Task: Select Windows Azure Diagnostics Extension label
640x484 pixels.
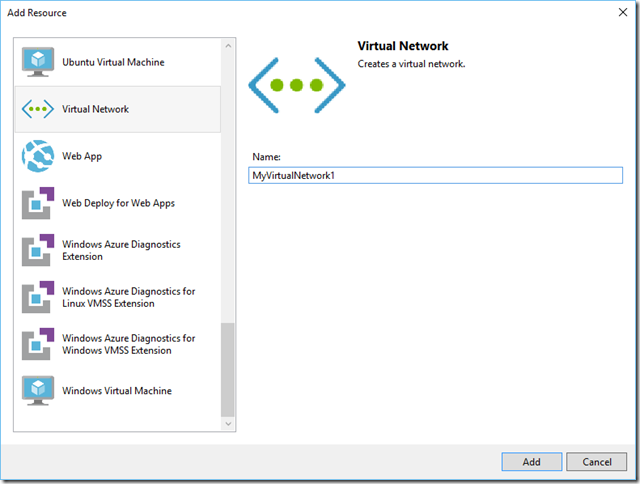Action: [x=121, y=250]
